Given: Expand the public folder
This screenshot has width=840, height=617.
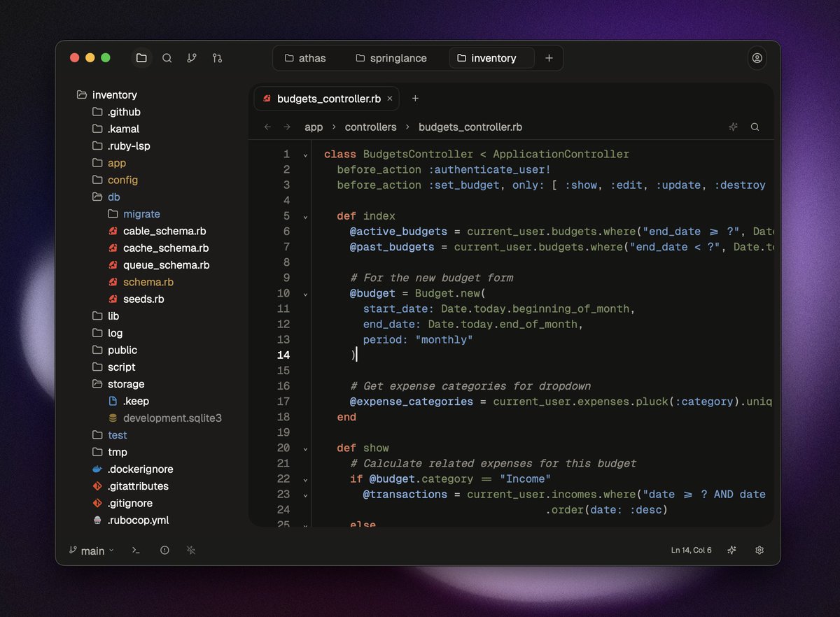Looking at the screenshot, I should [115, 350].
